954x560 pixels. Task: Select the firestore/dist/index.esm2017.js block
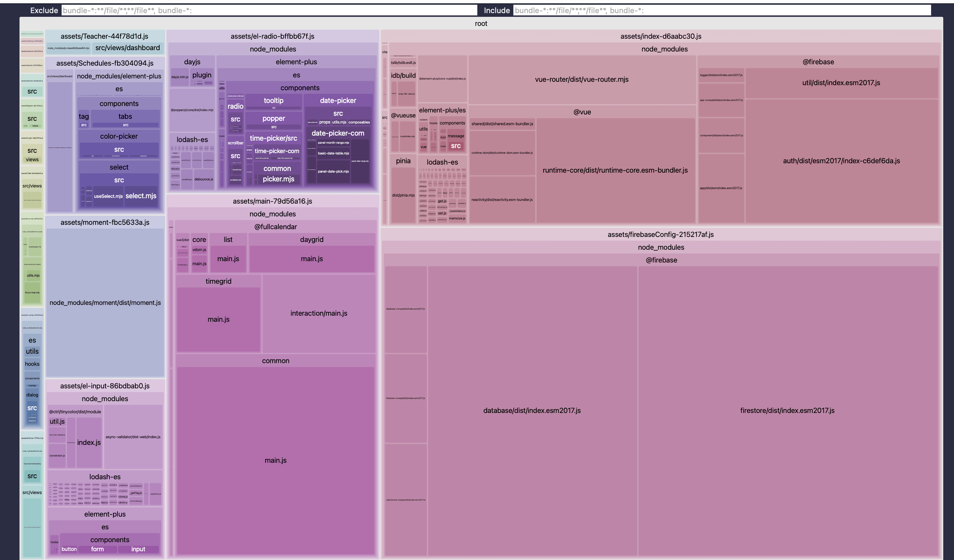pos(787,411)
